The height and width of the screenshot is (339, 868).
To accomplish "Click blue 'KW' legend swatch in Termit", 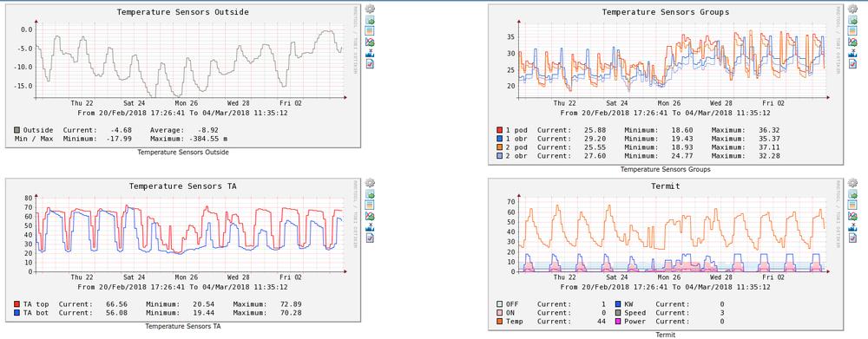I will point(618,304).
